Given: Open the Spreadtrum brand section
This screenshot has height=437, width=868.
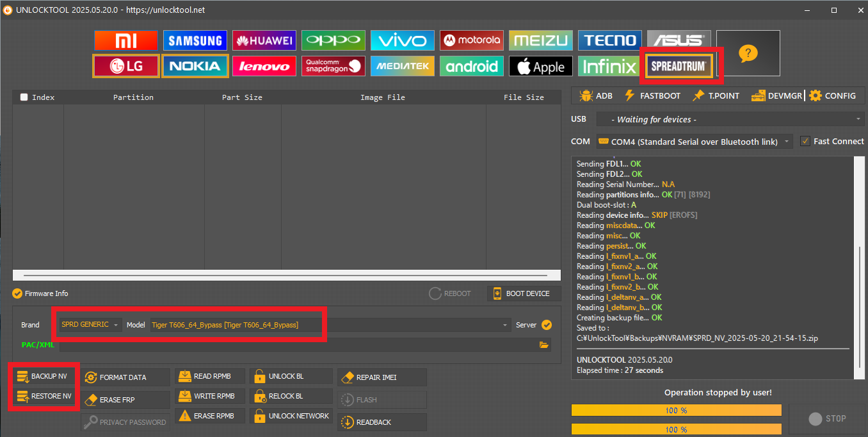Looking at the screenshot, I should 679,65.
